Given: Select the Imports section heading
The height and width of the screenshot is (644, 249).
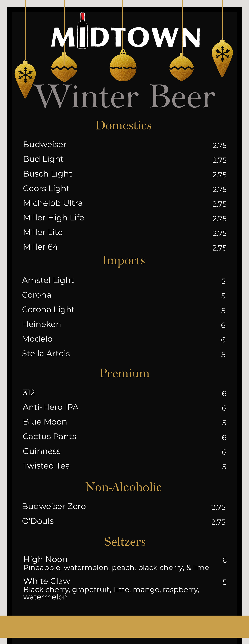Looking at the screenshot, I should pos(124,260).
